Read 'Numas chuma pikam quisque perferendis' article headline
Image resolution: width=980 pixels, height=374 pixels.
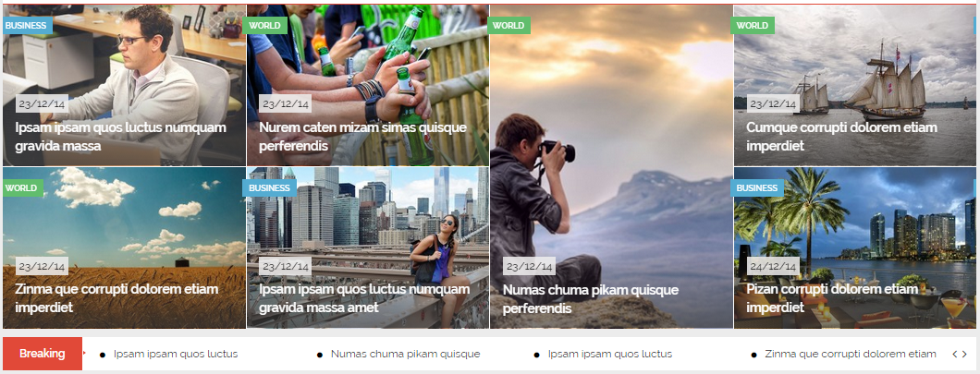[x=591, y=299]
